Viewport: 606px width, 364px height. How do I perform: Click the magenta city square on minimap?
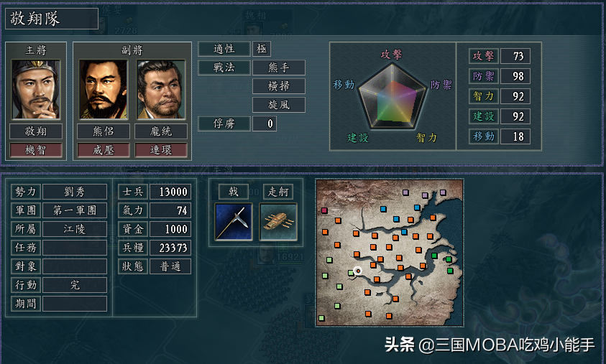(324, 210)
